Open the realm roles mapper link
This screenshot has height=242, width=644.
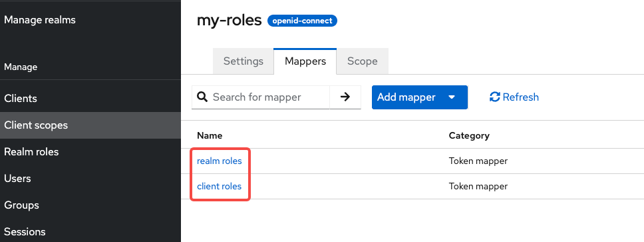220,161
